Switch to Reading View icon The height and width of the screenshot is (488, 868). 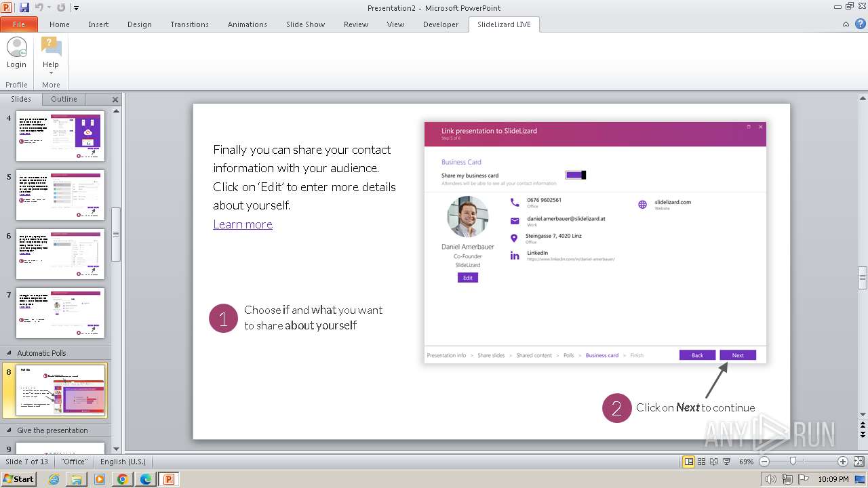pos(714,462)
